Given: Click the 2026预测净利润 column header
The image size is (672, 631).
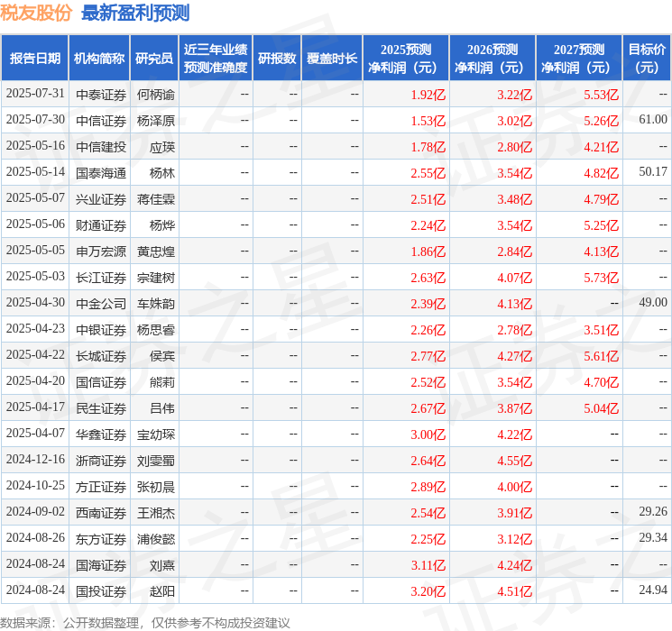Looking at the screenshot, I should coord(492,59).
